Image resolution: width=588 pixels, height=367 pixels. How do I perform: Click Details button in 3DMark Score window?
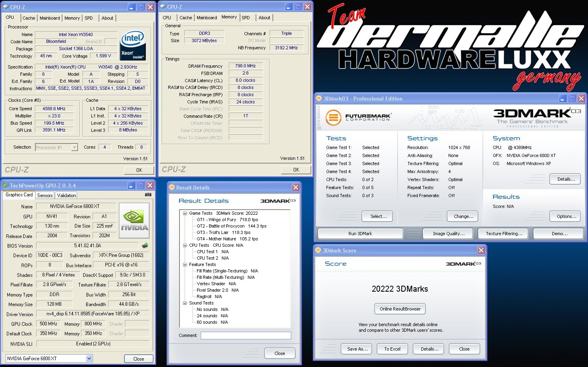point(429,349)
